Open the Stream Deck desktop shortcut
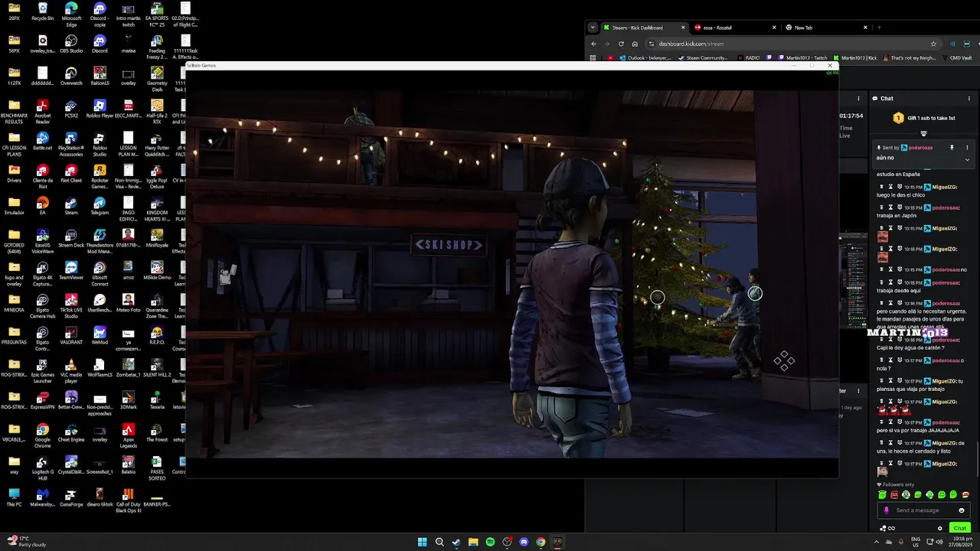The image size is (980, 551). pyautogui.click(x=71, y=236)
